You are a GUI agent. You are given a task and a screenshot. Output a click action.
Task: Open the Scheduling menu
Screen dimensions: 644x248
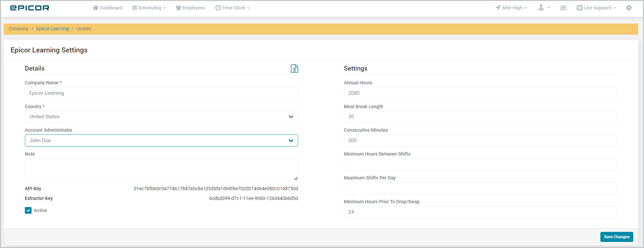(149, 8)
